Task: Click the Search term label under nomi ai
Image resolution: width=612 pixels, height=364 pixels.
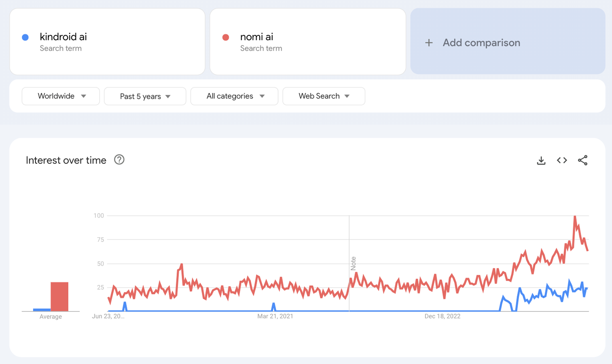Action: (x=261, y=49)
